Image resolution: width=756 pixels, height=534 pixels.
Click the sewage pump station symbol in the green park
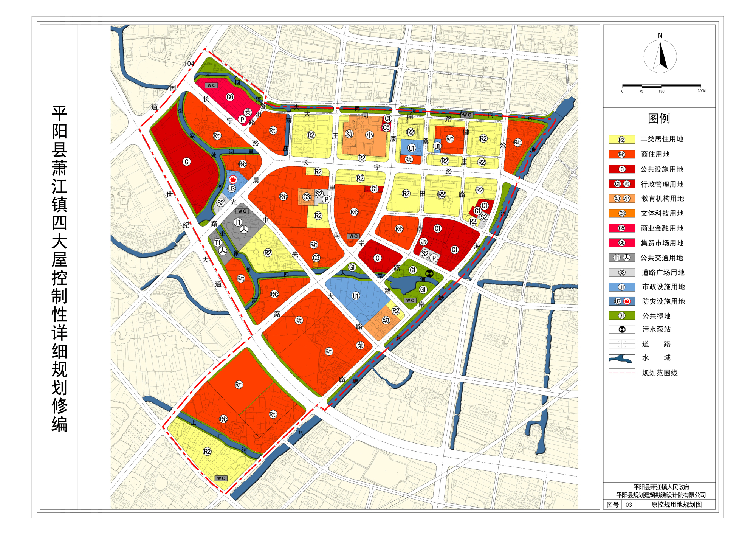coord(429,273)
